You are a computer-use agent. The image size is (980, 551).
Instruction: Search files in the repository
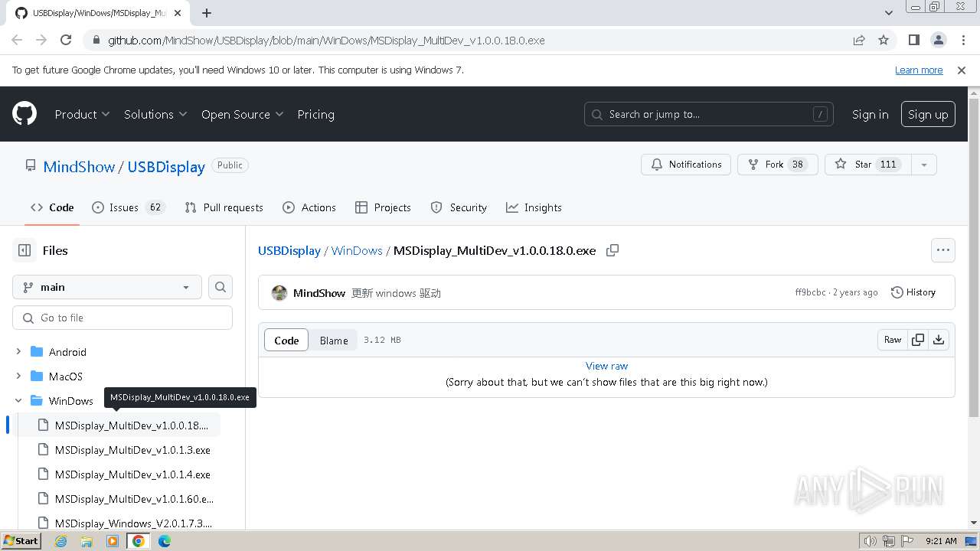tap(220, 287)
